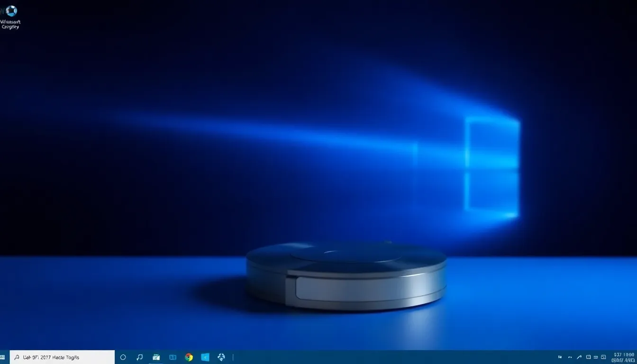The image size is (637, 364).
Task: Open the white recycle-shaped taskbar icon
Action: (x=221, y=357)
